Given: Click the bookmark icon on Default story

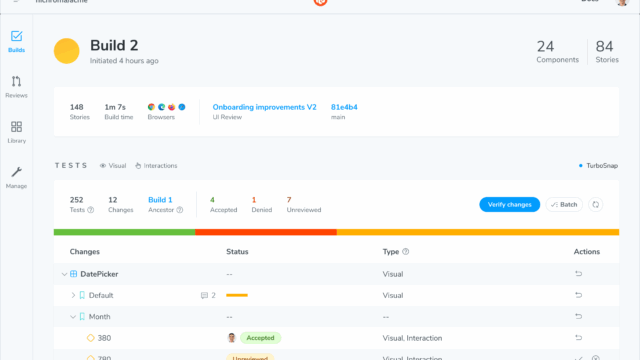Looking at the screenshot, I should pyautogui.click(x=82, y=295).
